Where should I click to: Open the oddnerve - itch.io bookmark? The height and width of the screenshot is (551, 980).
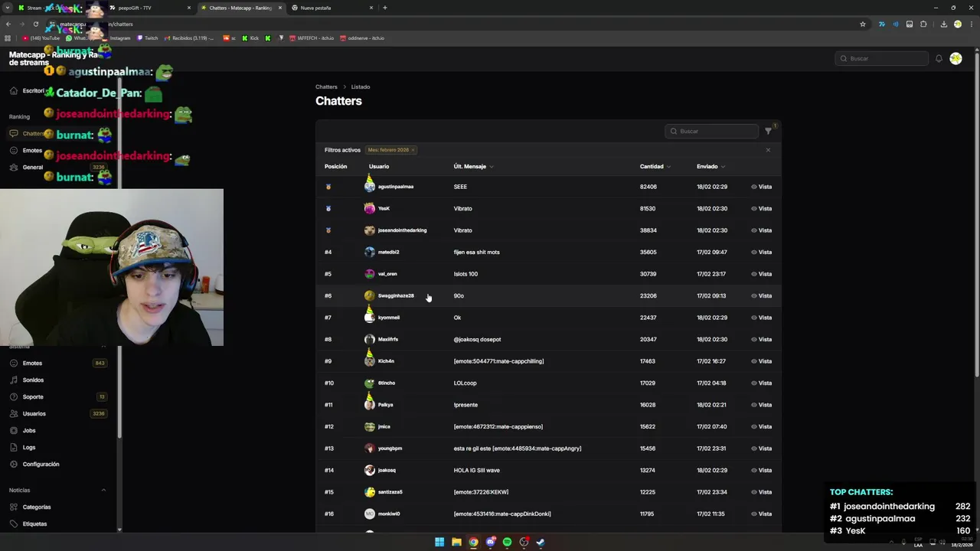[362, 37]
